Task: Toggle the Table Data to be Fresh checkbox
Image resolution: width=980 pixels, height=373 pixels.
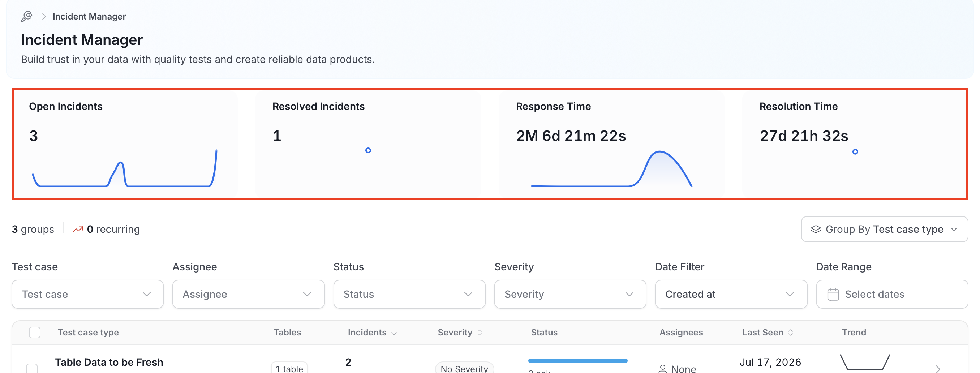Action: 31,368
